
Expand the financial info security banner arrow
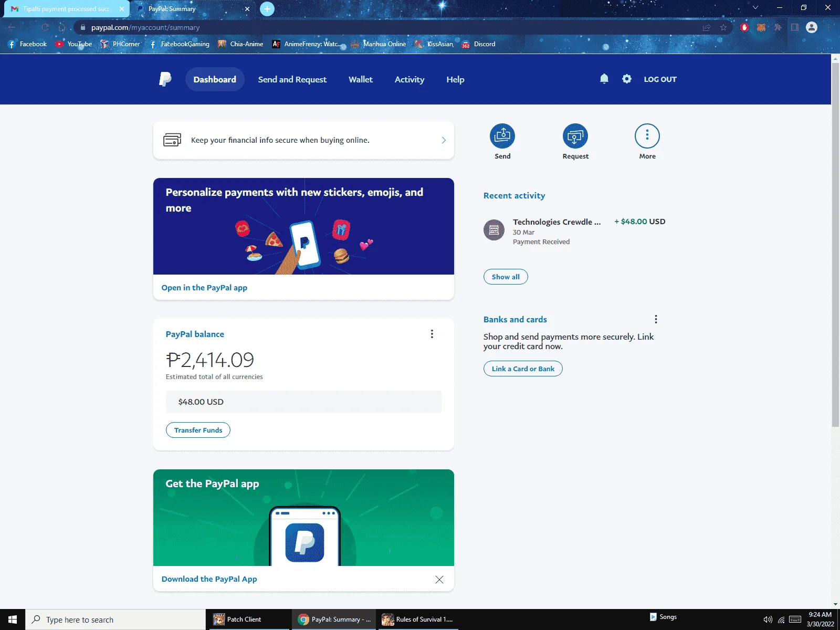[x=444, y=140]
